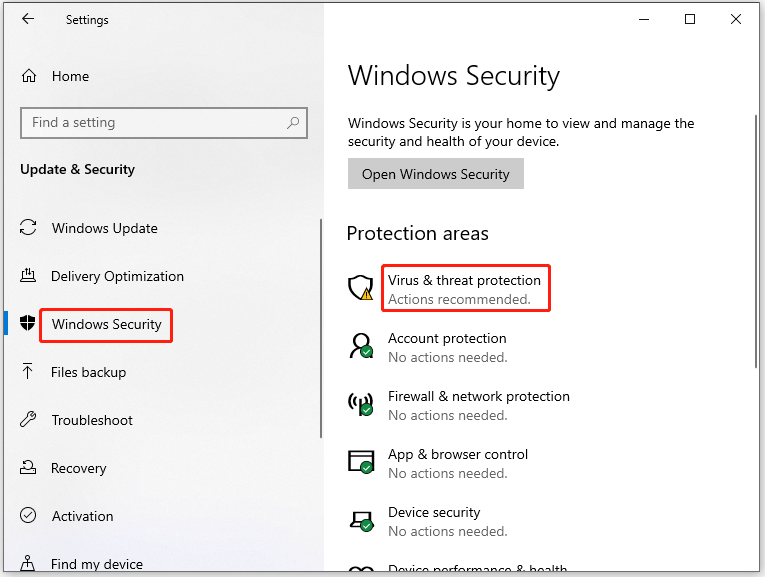Click the Recovery icon in sidebar
The width and height of the screenshot is (765, 577).
[28, 468]
